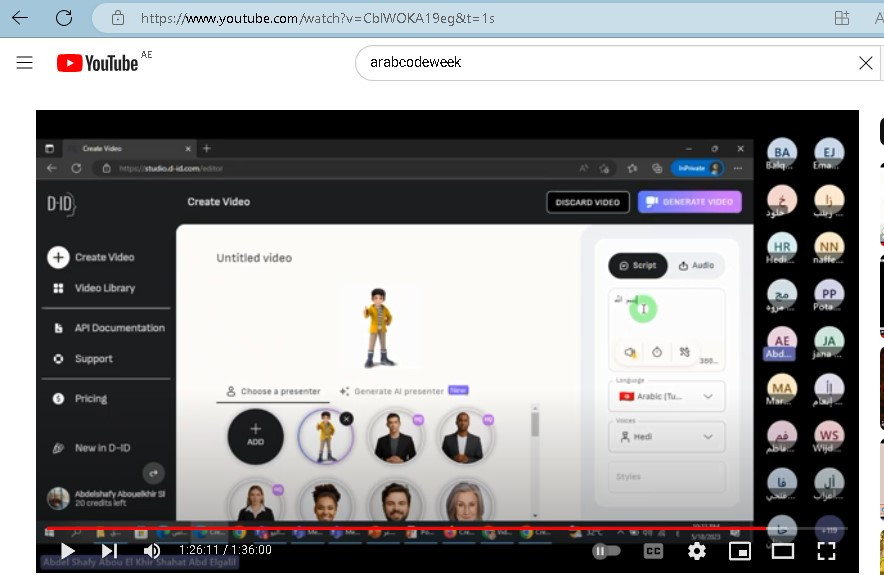Select Generate AI presenter tab
The height and width of the screenshot is (575, 884).
tap(404, 391)
